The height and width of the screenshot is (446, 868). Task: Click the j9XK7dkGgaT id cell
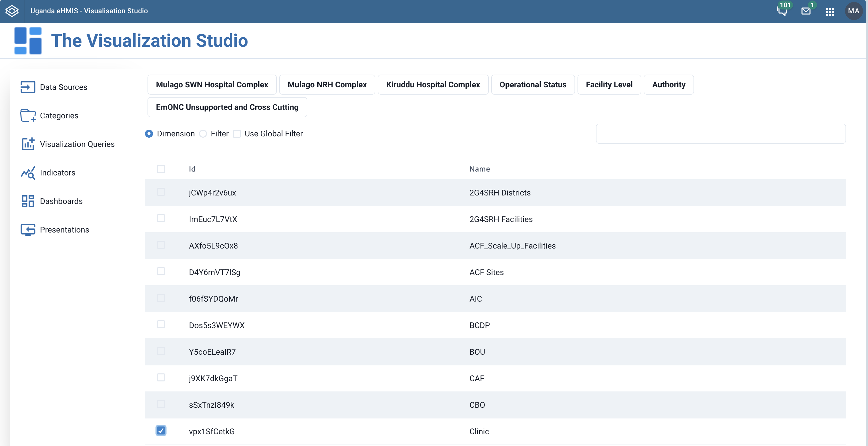213,378
